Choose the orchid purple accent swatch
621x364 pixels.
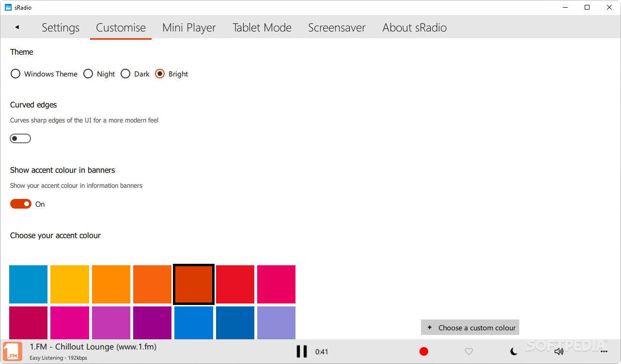coord(111,323)
